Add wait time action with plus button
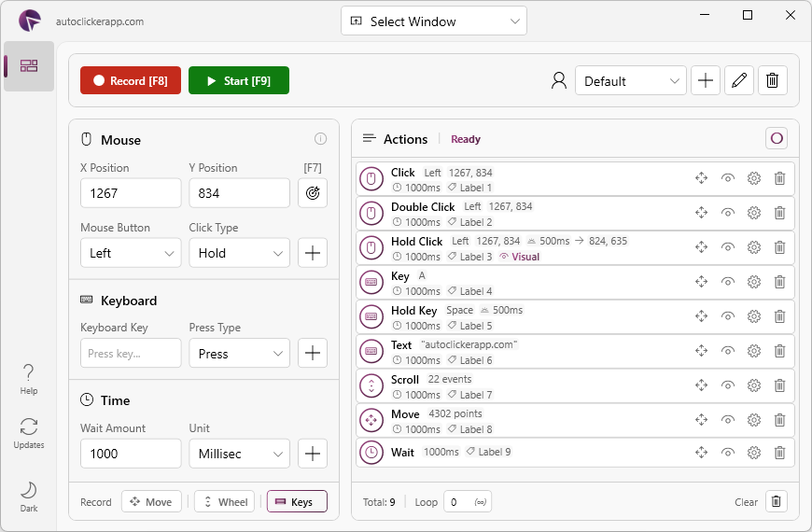The width and height of the screenshot is (812, 532). click(x=313, y=454)
